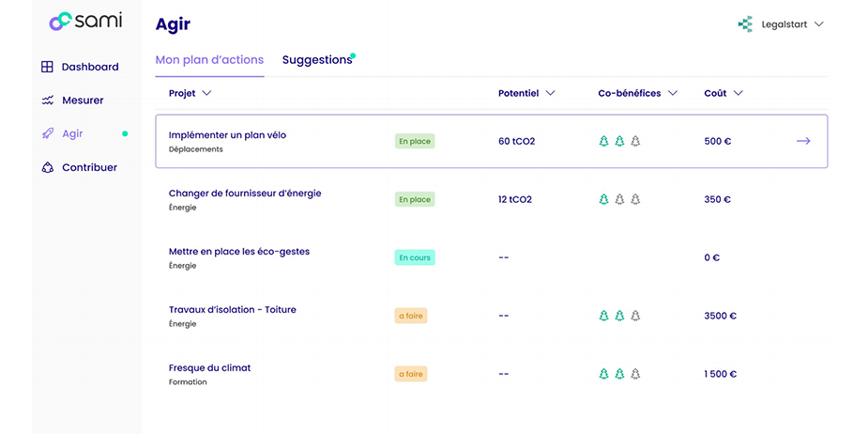The height and width of the screenshot is (434, 868).
Task: Click the a faire badge for Toiture
Action: tap(411, 316)
